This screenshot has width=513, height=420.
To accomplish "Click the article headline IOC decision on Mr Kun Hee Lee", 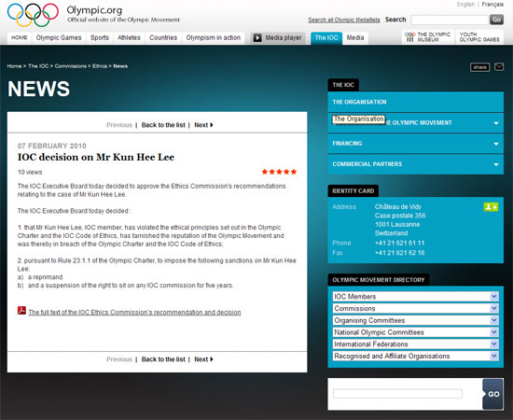I will click(x=96, y=157).
